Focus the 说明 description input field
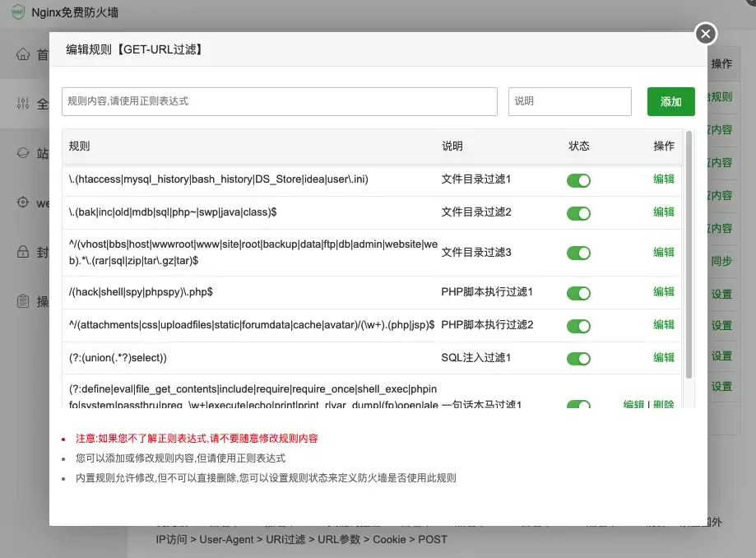This screenshot has height=558, width=756. [569, 101]
